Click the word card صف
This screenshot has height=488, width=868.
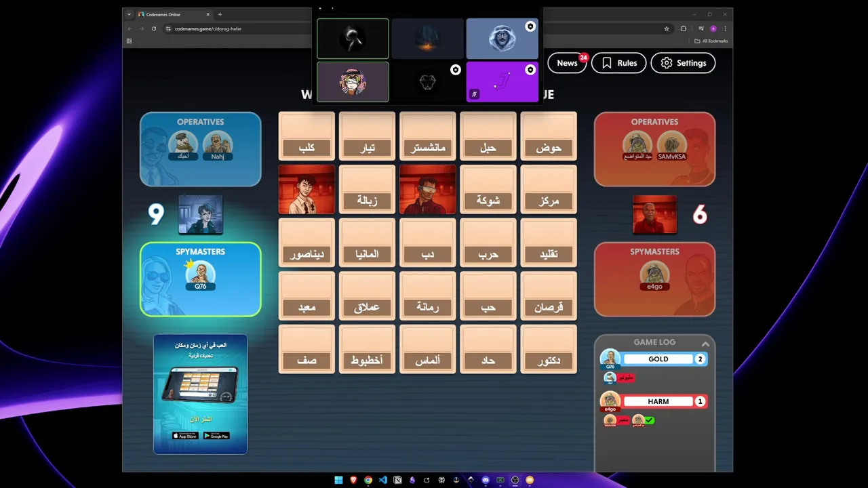point(307,349)
